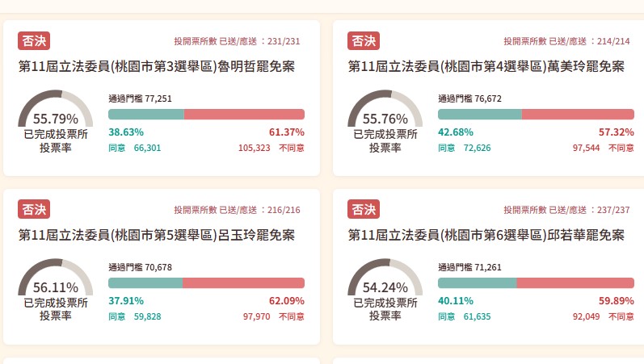
Task: Click the green 38.63% agree bar segment
Action: pyautogui.click(x=145, y=115)
